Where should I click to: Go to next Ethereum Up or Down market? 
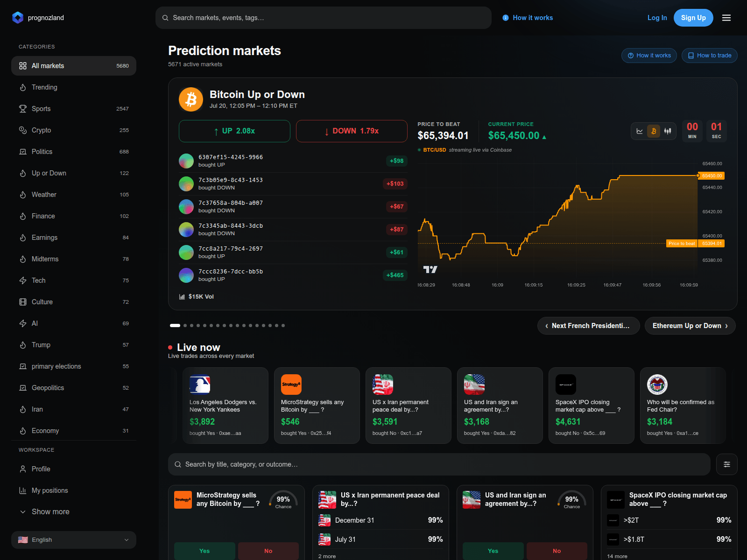coord(690,326)
